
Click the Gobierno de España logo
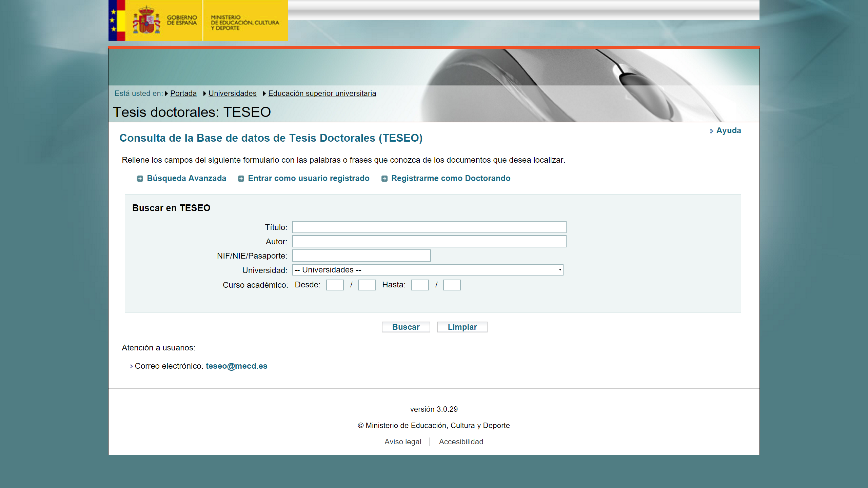[155, 20]
